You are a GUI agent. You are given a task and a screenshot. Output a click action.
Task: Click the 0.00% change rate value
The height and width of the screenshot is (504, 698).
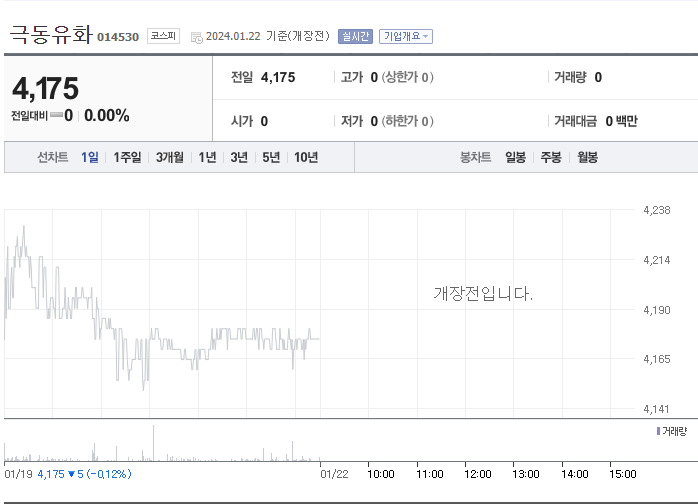point(107,116)
